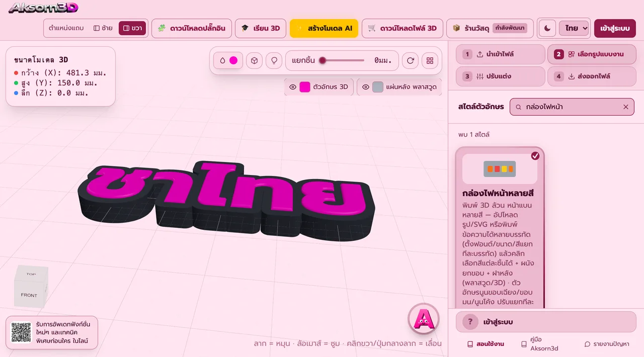Open the wireframe cube view tool

click(255, 60)
